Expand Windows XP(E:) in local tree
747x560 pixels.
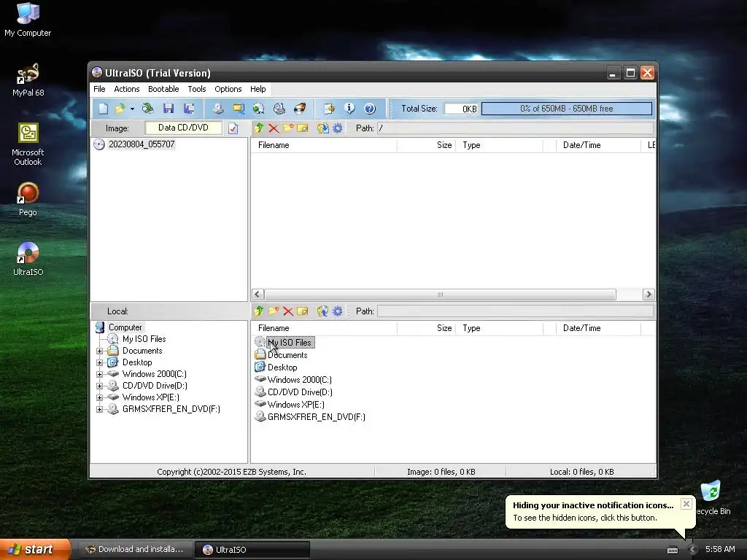pyautogui.click(x=99, y=397)
